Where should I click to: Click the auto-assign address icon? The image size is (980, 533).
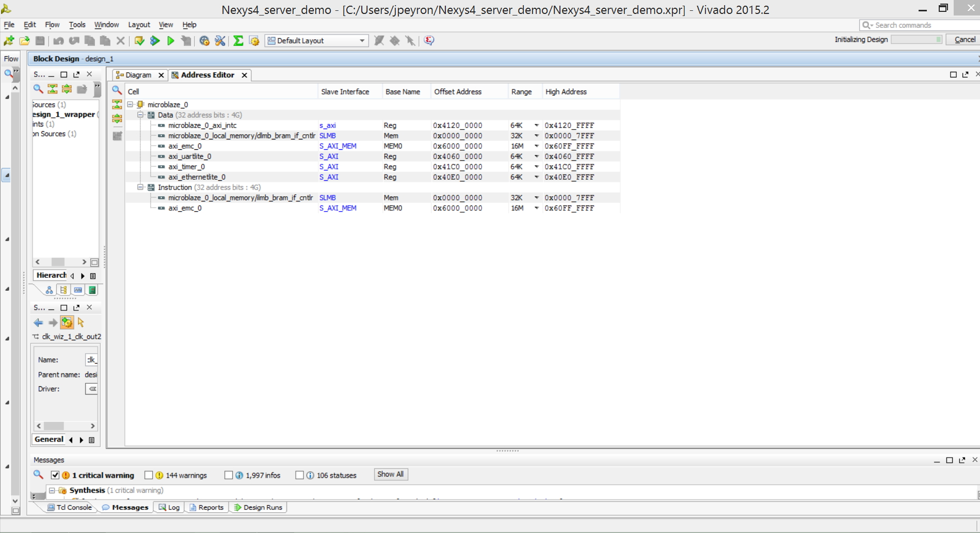(x=117, y=136)
